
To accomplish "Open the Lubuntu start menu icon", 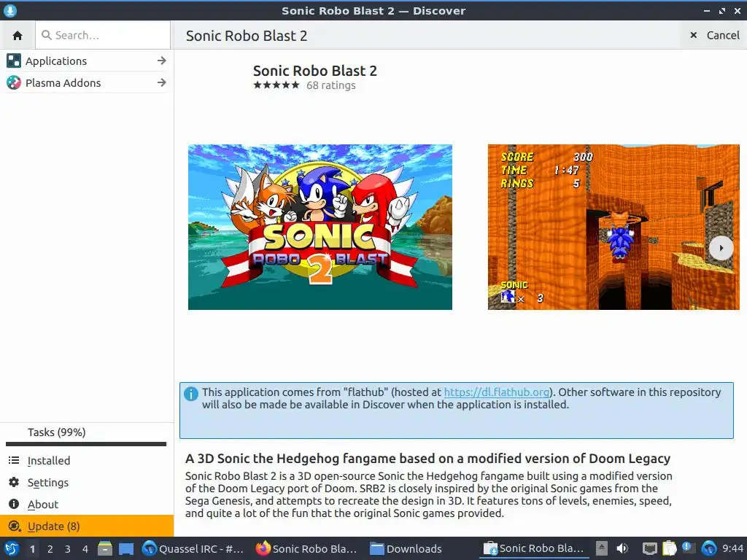I will click(11, 548).
